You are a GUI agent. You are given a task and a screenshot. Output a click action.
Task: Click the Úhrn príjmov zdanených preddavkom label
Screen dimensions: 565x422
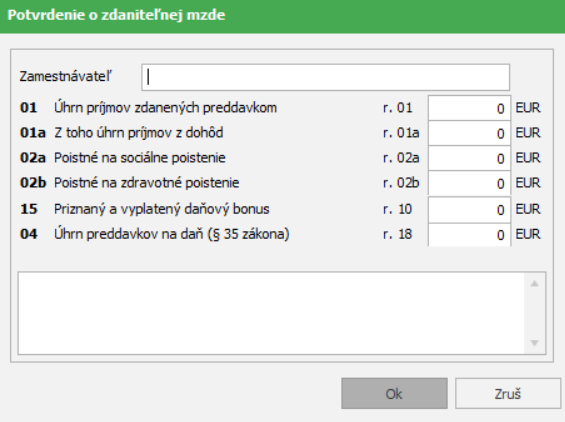[165, 108]
